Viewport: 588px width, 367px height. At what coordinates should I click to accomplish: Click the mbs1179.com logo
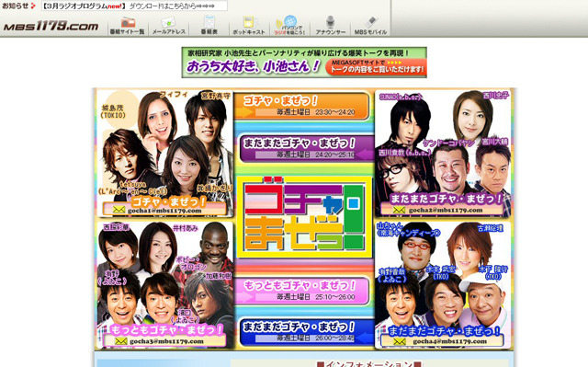click(x=51, y=27)
